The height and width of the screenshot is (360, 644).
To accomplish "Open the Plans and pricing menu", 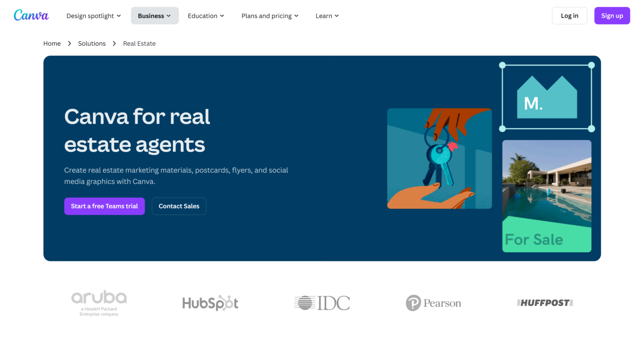I will coord(270,16).
